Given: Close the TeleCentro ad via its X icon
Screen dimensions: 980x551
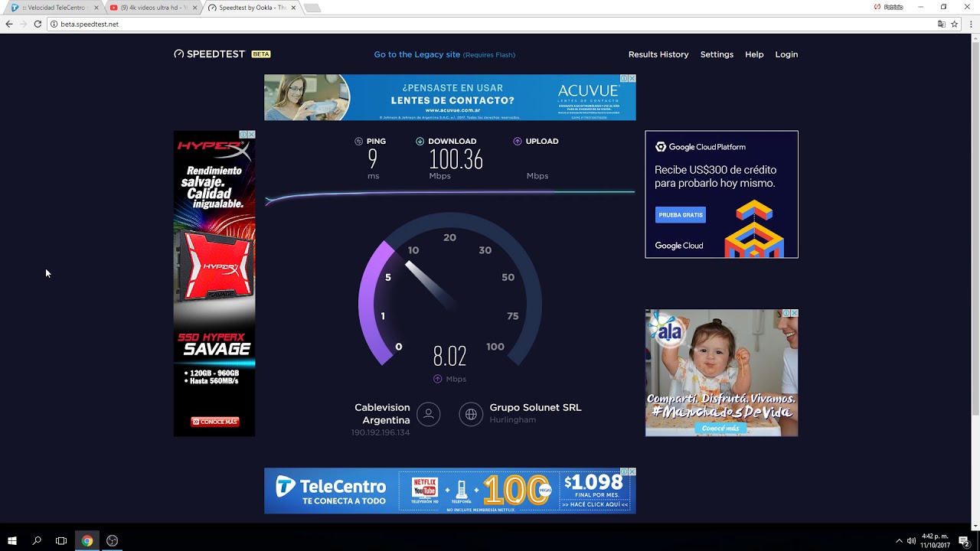Looking at the screenshot, I should point(632,471).
